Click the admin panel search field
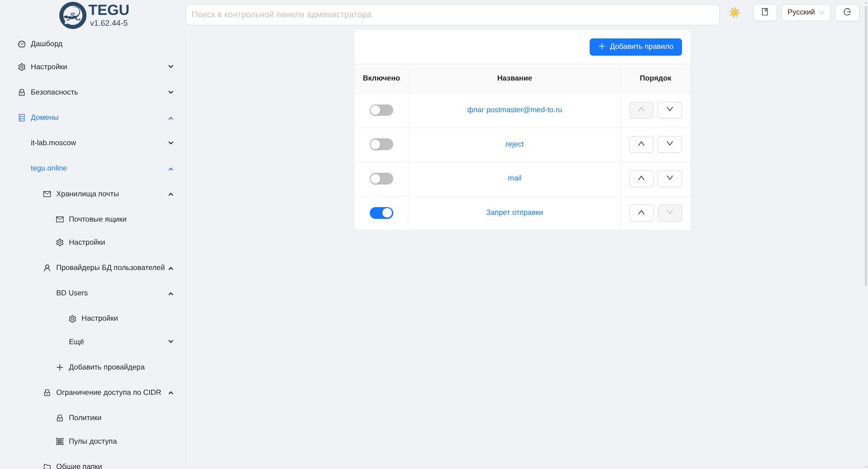This screenshot has width=868, height=469. point(452,15)
